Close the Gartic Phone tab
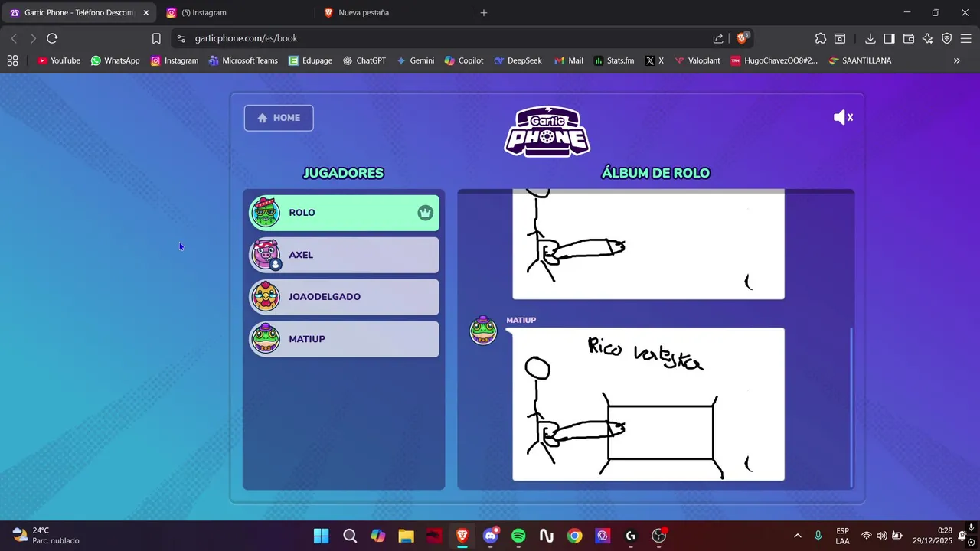The height and width of the screenshot is (551, 980). click(x=145, y=13)
